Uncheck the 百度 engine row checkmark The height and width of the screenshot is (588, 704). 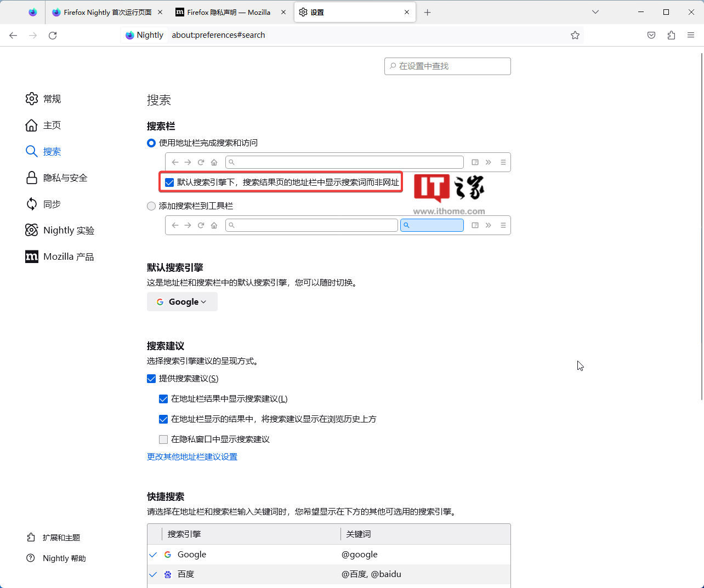[x=154, y=574]
